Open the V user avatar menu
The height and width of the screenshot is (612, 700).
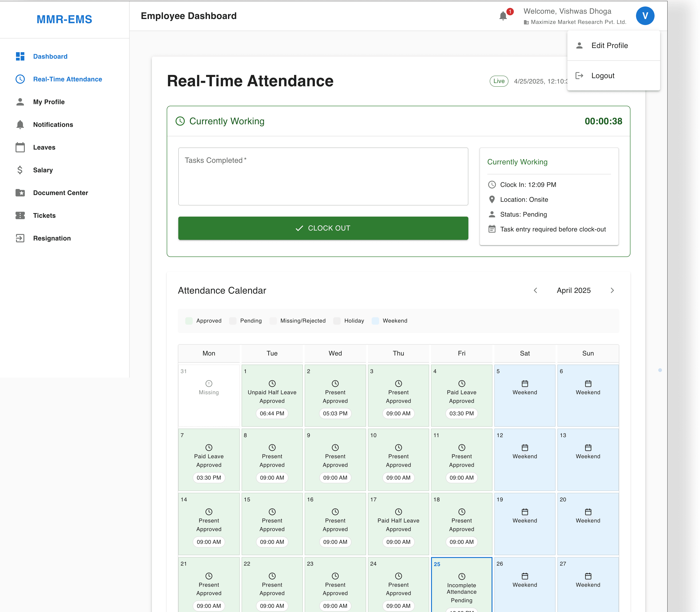pyautogui.click(x=645, y=16)
